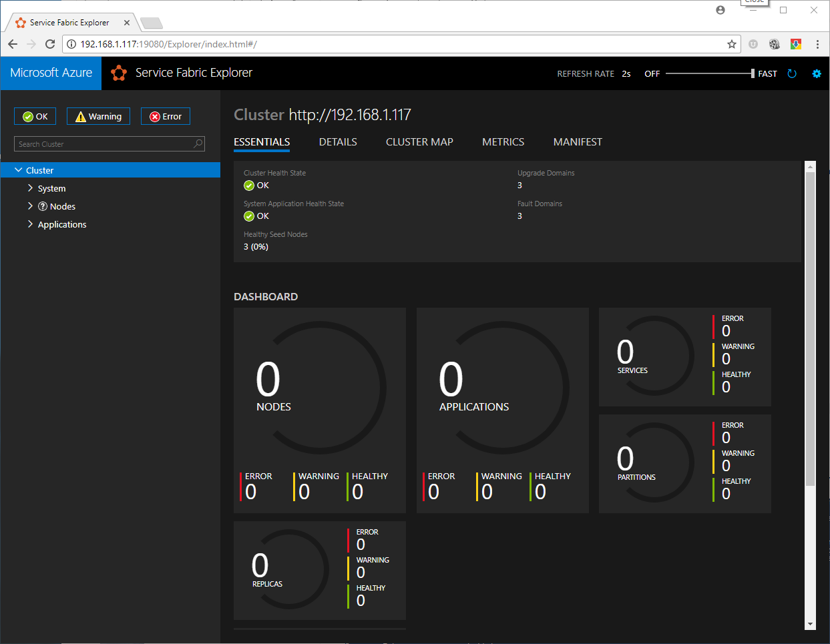The image size is (830, 644).
Task: Click the scrollbar up arrow
Action: click(x=811, y=166)
